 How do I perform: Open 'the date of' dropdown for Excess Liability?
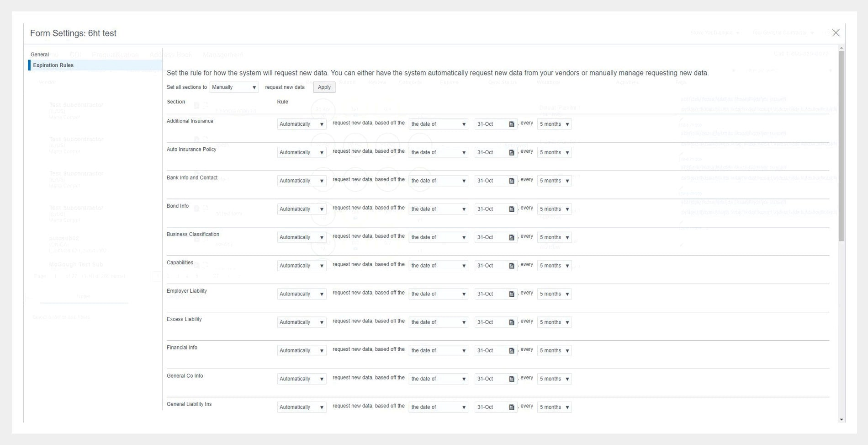(x=438, y=322)
